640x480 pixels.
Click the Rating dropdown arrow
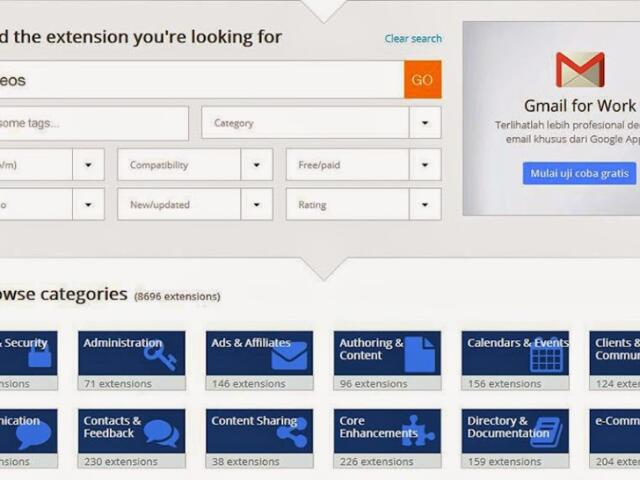(425, 204)
